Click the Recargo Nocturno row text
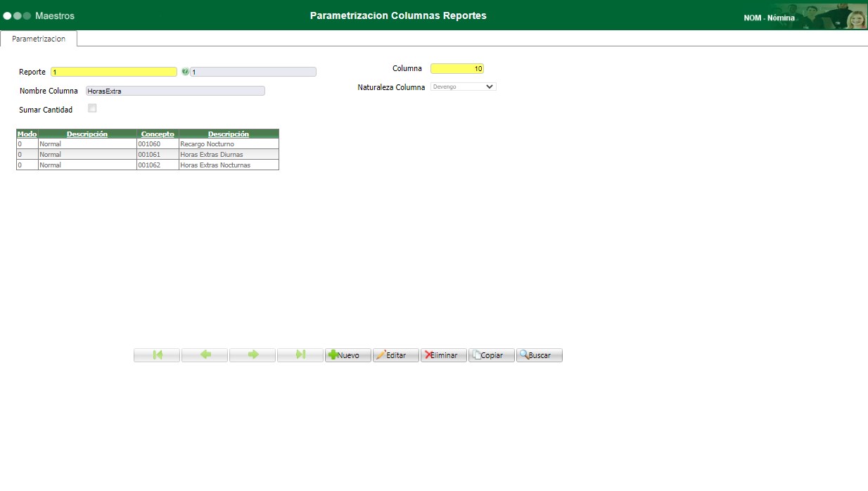Screen dimensions: 868x491 pyautogui.click(x=207, y=144)
